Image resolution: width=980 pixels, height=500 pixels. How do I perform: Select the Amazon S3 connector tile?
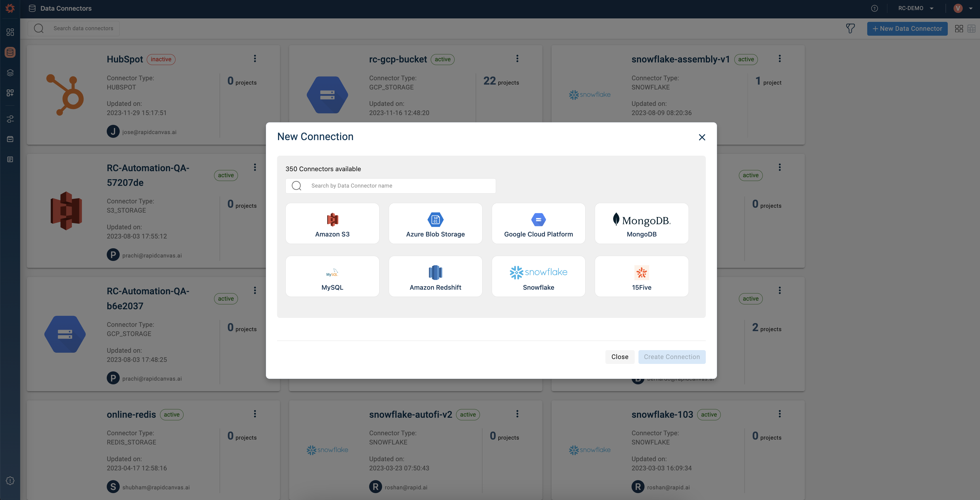[x=332, y=223]
